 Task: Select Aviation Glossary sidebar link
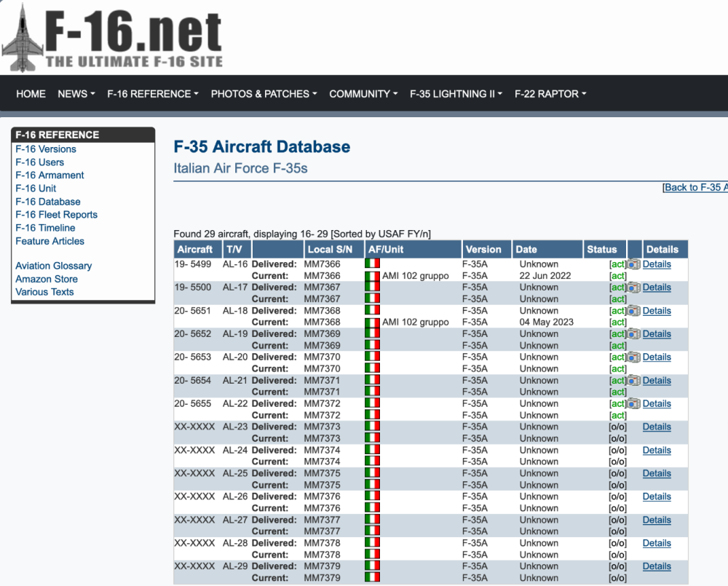pos(53,266)
